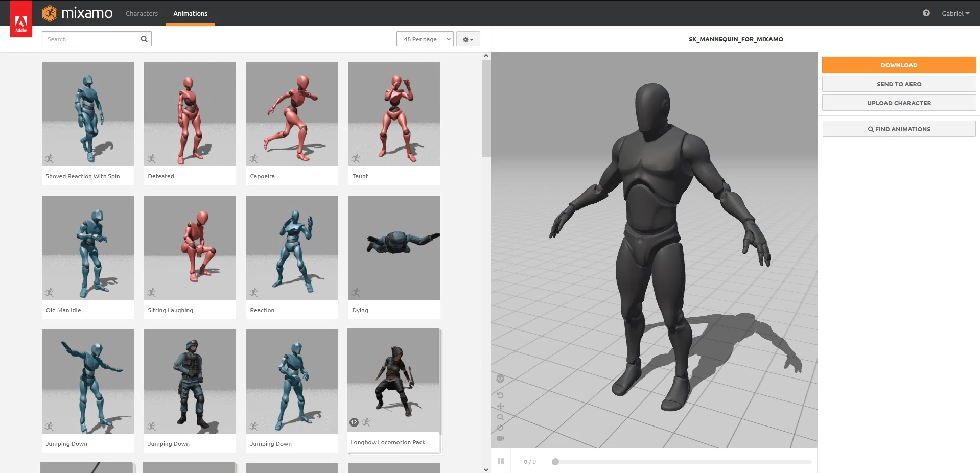980x473 pixels.
Task: Select the Dying animation thumbnail
Action: pos(394,248)
